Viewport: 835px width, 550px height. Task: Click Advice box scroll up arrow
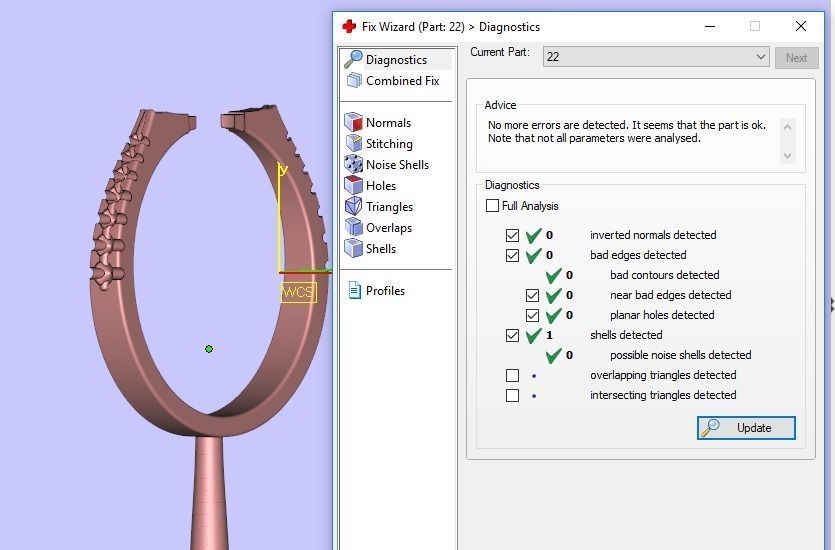[x=788, y=127]
